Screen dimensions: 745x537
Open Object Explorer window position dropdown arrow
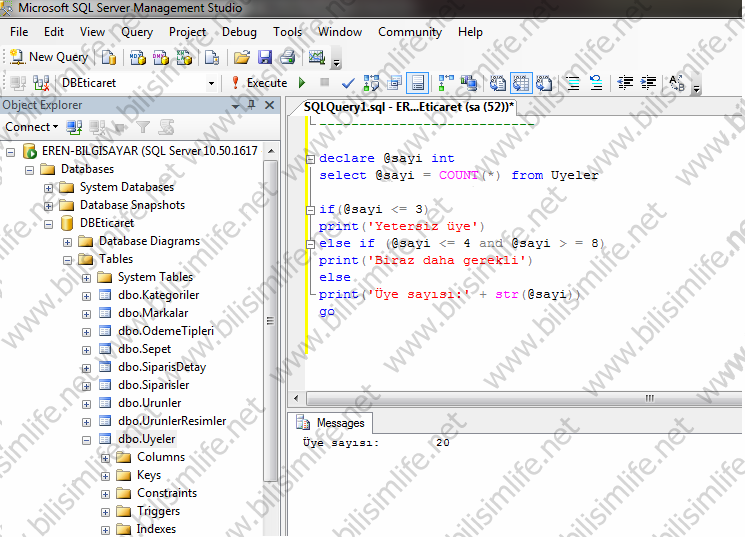point(235,105)
